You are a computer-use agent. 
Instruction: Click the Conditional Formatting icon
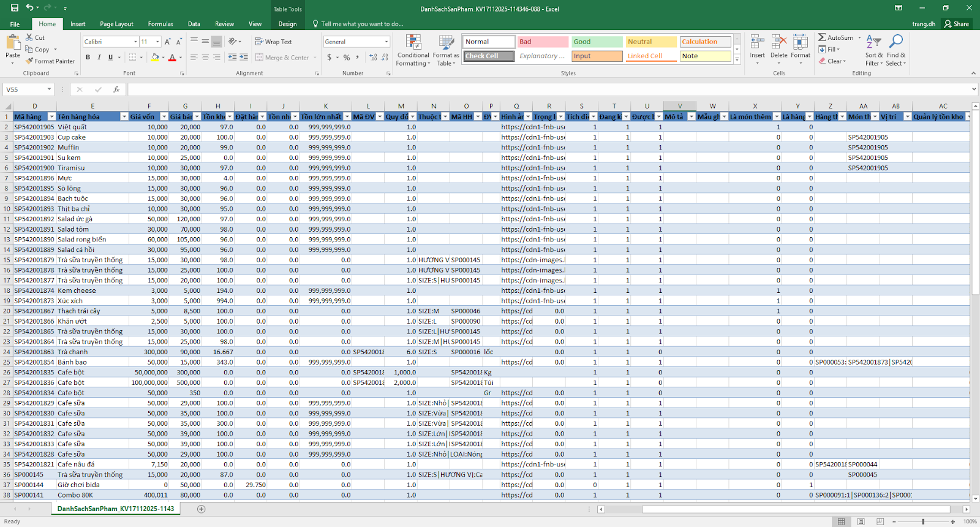[413, 42]
